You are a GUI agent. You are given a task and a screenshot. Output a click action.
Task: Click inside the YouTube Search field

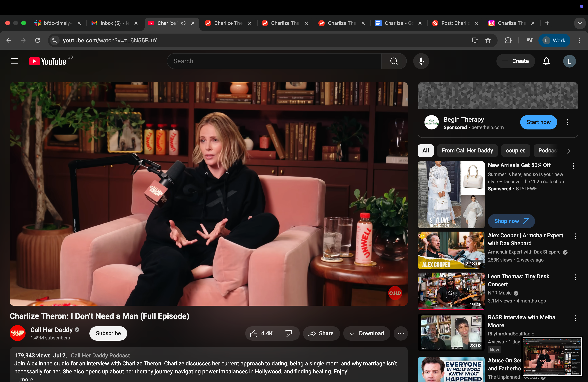point(274,61)
